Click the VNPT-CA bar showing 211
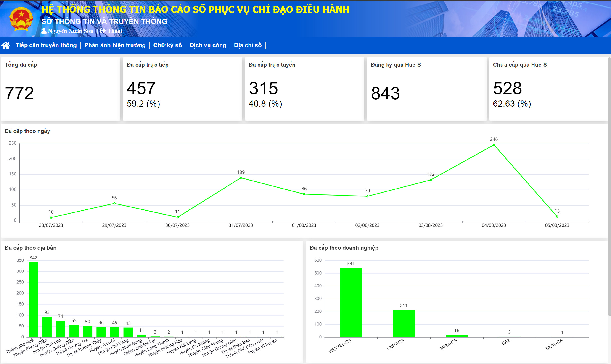Image resolution: width=611 pixels, height=364 pixels. [x=403, y=323]
